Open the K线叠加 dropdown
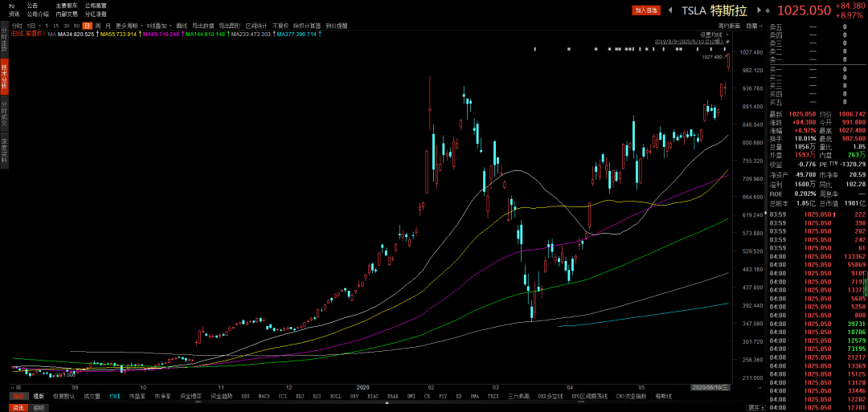 [158, 26]
